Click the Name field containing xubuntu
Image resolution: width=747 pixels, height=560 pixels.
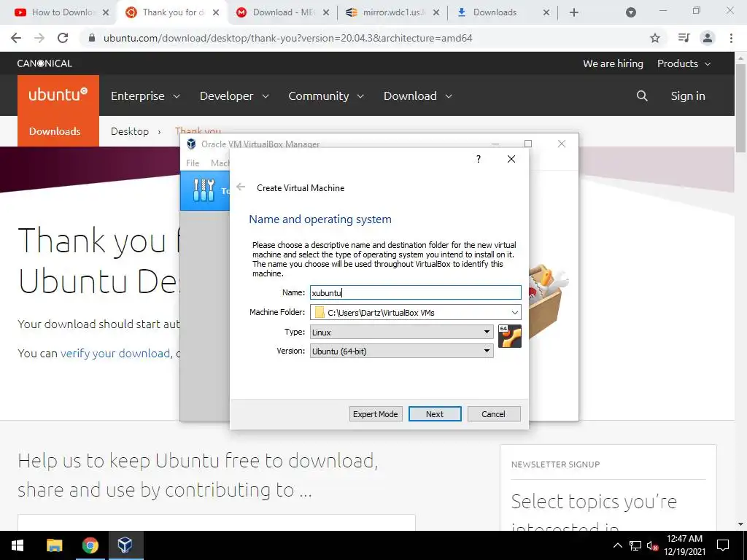(x=415, y=292)
